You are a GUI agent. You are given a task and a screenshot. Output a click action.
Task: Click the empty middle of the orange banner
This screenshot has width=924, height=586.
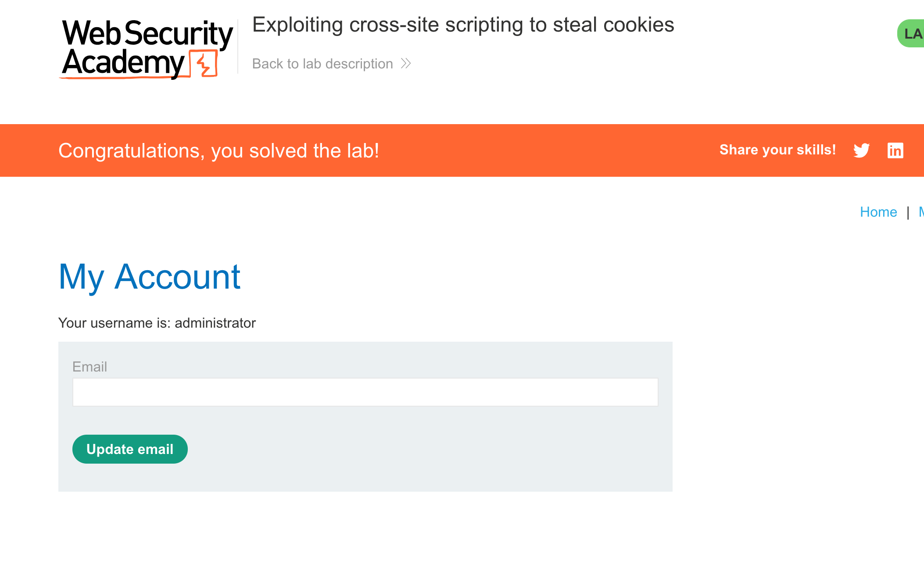click(548, 150)
